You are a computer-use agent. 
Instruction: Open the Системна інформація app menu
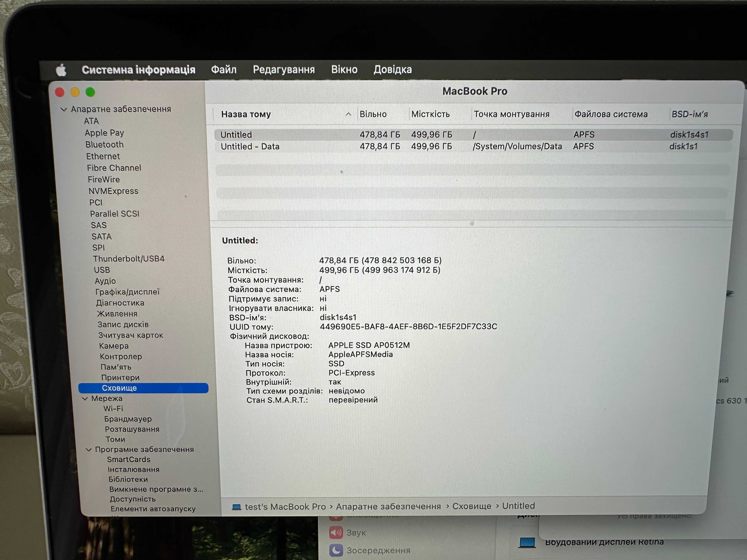[x=138, y=70]
